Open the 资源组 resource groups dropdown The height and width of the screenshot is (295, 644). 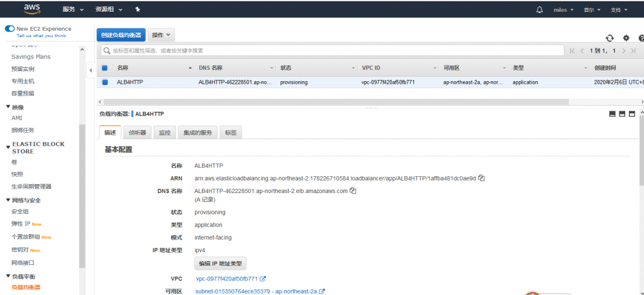point(109,9)
